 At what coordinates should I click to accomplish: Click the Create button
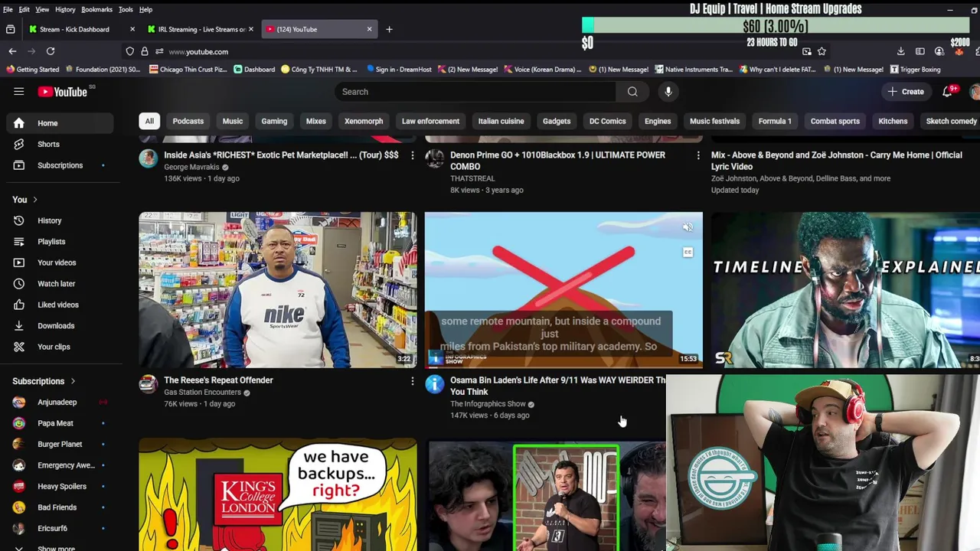click(x=906, y=92)
